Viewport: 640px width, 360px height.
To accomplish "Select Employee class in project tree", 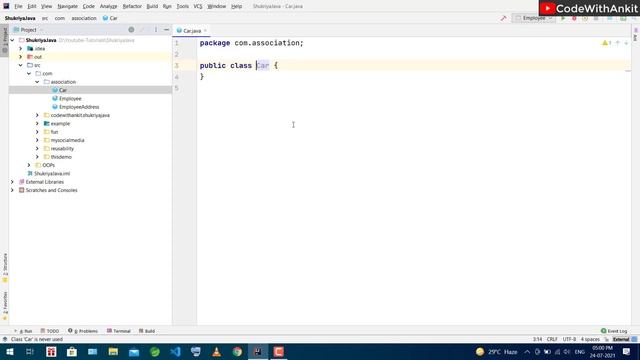I will 70,99.
